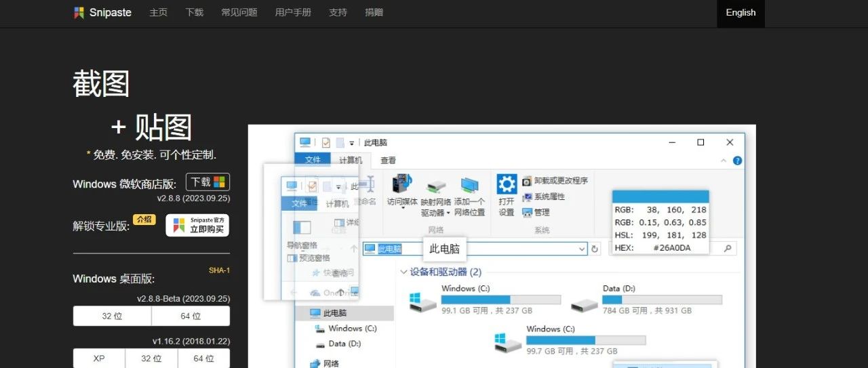Select the 查看 ribbon tab
Image resolution: width=868 pixels, height=368 pixels.
point(388,161)
